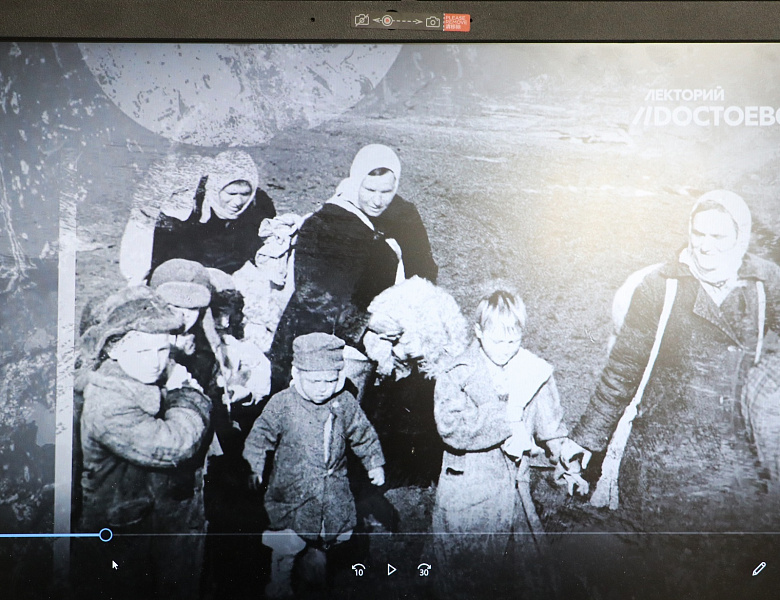Skip forward 30 seconds in the video
The height and width of the screenshot is (600, 780).
point(424,570)
